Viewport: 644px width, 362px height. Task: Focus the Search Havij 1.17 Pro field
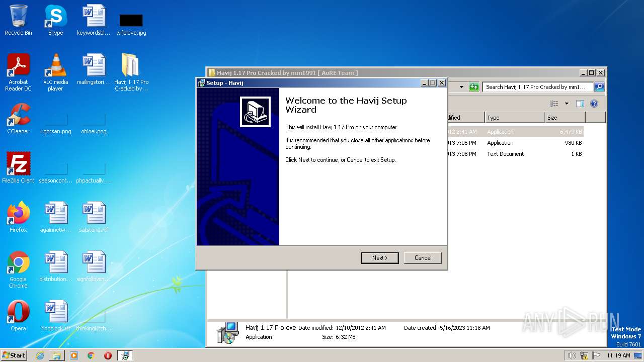pyautogui.click(x=538, y=87)
